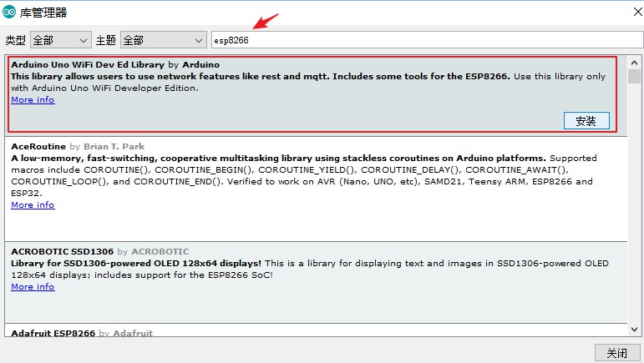The width and height of the screenshot is (644, 363).
Task: Click the 主题 label
Action: pos(105,40)
